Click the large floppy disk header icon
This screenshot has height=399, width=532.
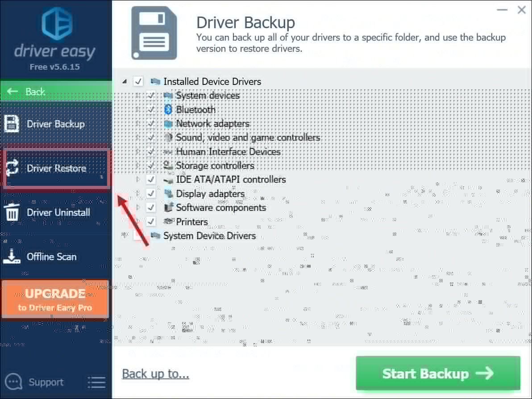[x=154, y=33]
